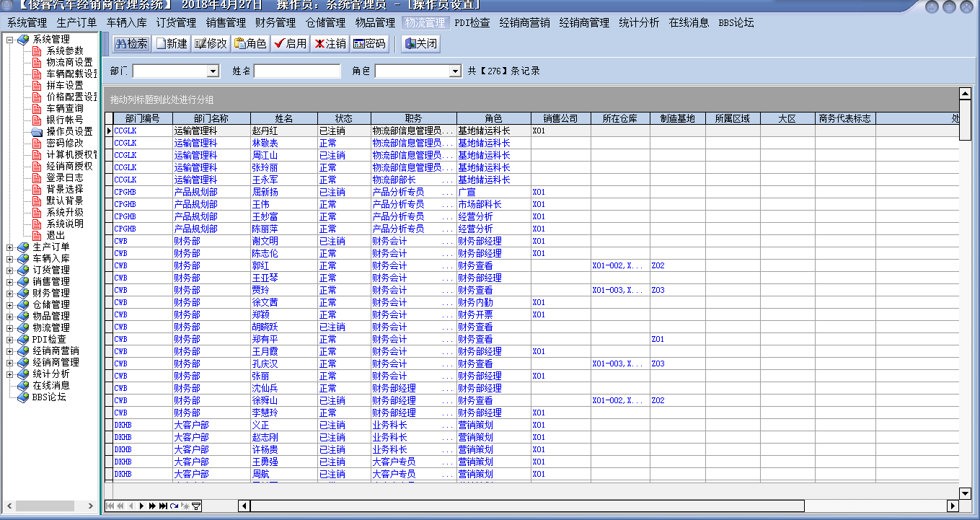Open 银行帐号 in the tree
Image resolution: width=980 pixels, height=520 pixels.
tap(65, 120)
